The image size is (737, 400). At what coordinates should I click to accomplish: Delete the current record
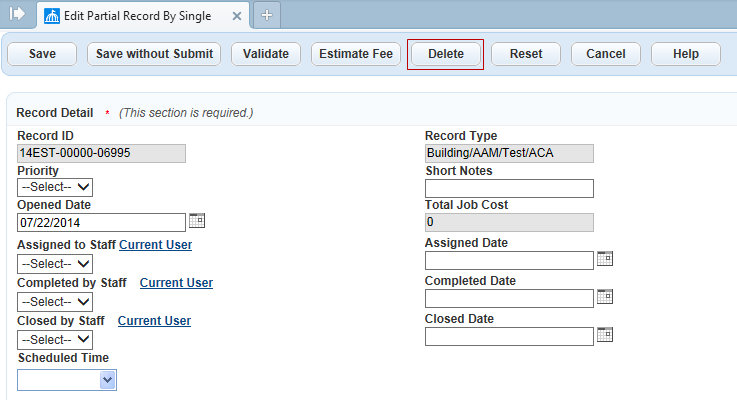pyautogui.click(x=445, y=54)
